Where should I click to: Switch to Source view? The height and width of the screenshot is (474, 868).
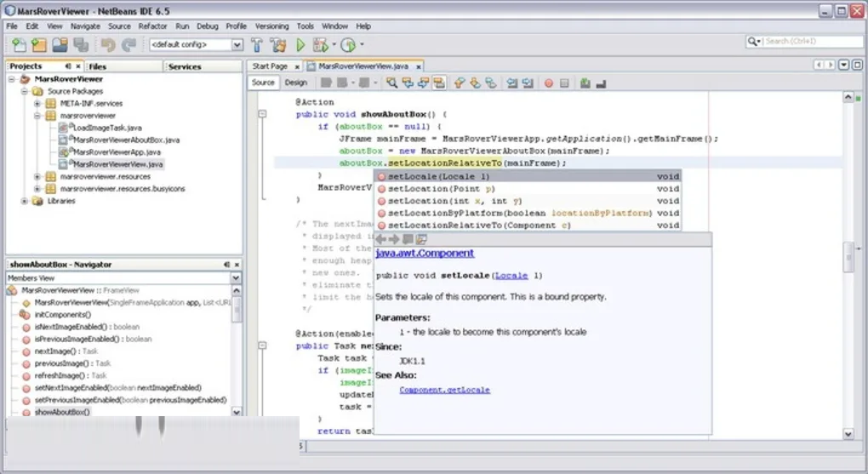pyautogui.click(x=263, y=83)
